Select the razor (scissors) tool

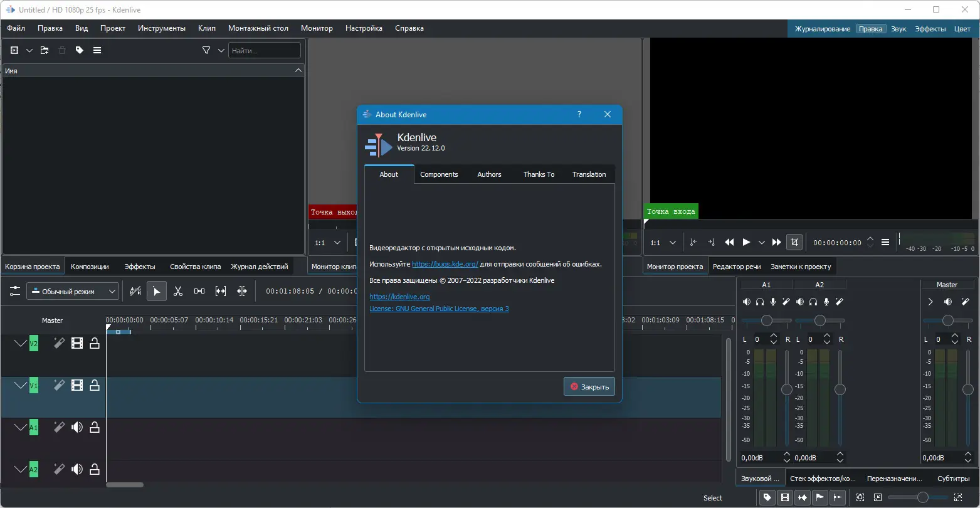click(x=178, y=291)
